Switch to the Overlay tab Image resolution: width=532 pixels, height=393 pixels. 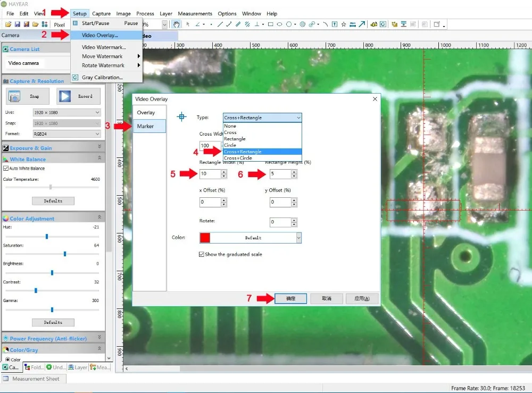tap(146, 113)
